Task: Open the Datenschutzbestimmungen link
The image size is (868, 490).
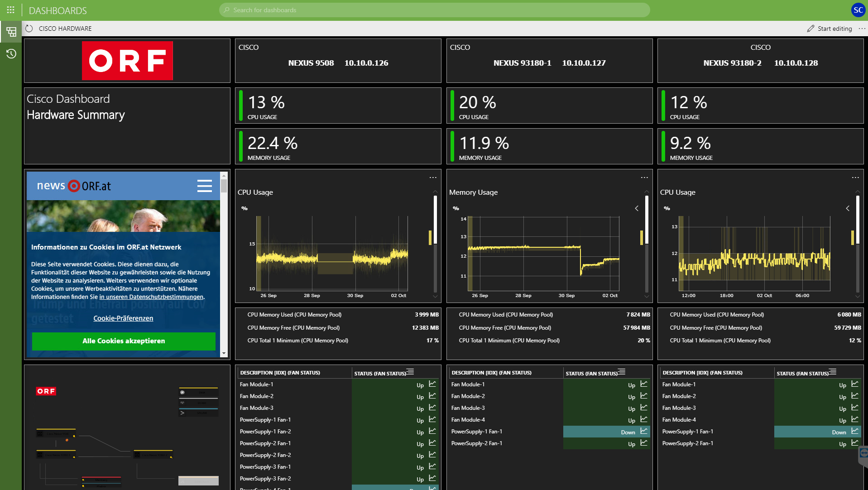Action: (152, 297)
